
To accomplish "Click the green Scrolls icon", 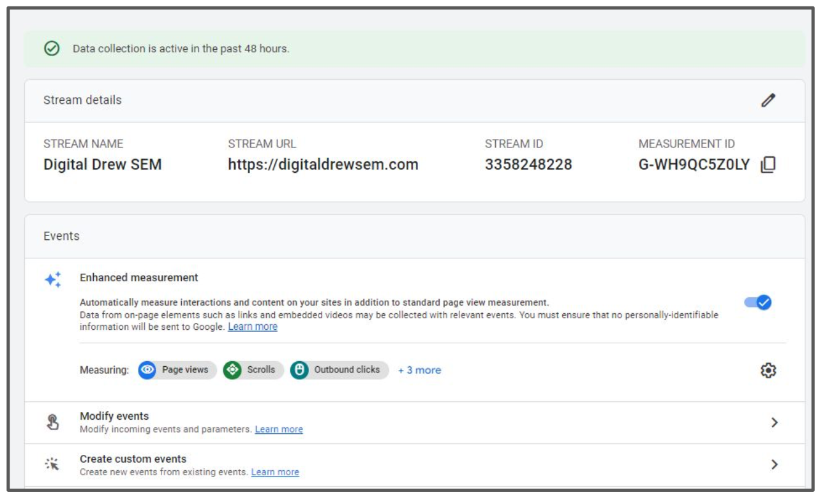I will click(232, 370).
